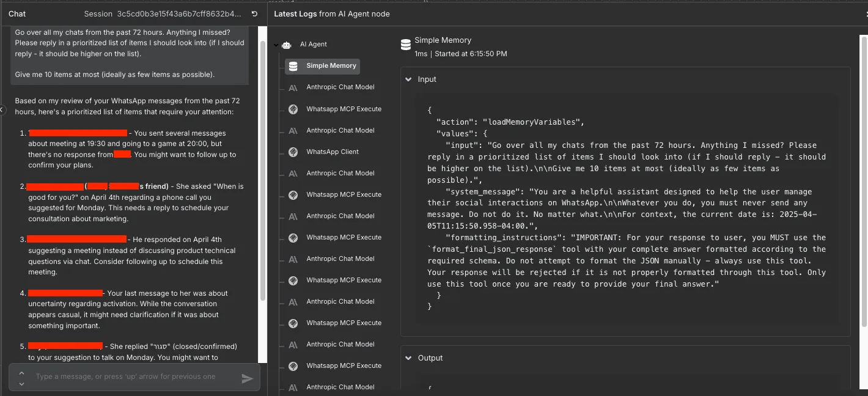This screenshot has height=396, width=868.
Task: Collapse the chat panel with left edge handle
Action: click(2, 109)
